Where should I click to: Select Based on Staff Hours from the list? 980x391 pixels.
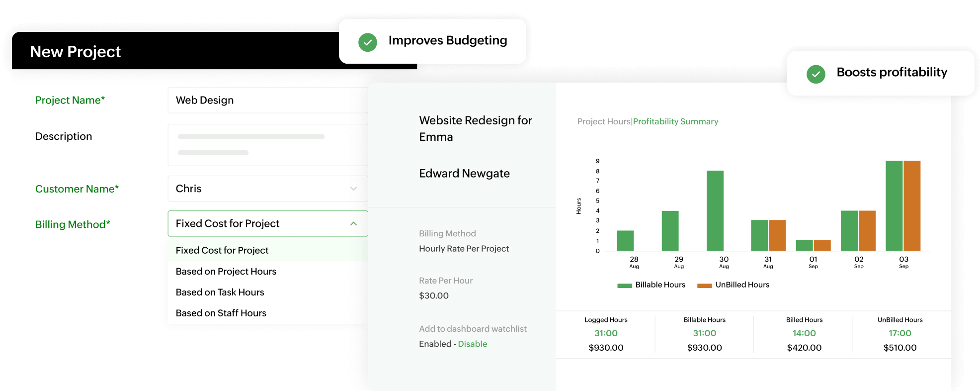221,313
